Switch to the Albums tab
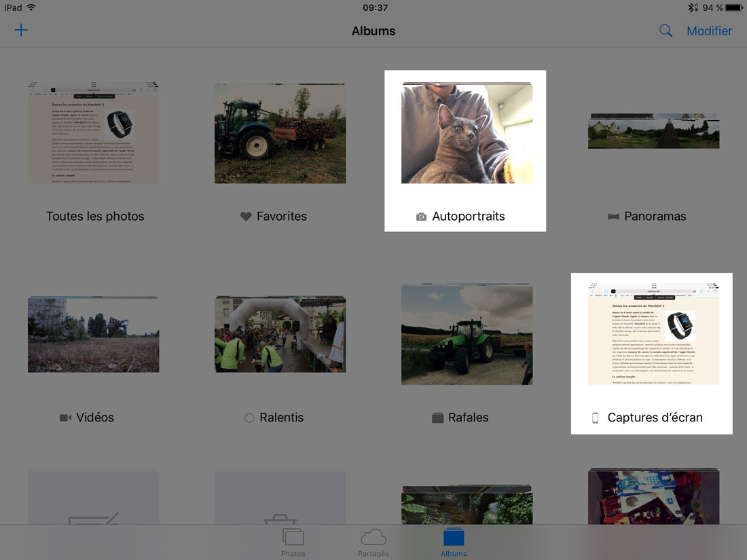This screenshot has width=747, height=560. click(x=454, y=542)
